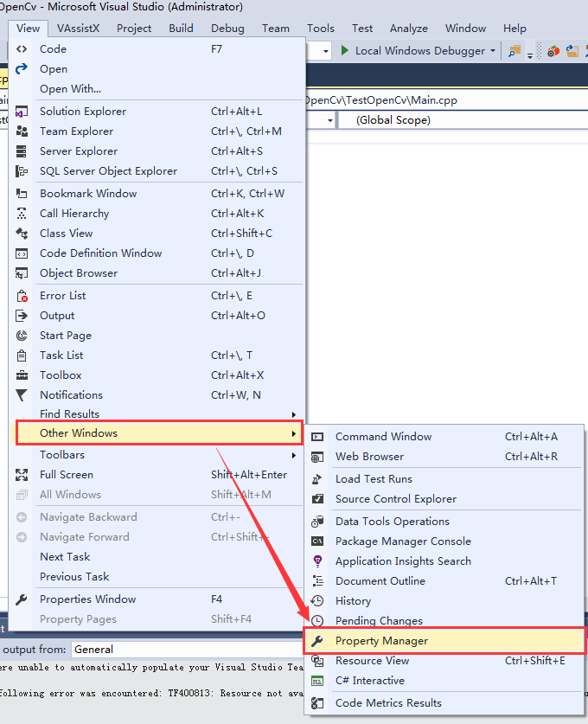This screenshot has height=724, width=588.
Task: Click the Main.cpp file path field
Action: (x=446, y=100)
